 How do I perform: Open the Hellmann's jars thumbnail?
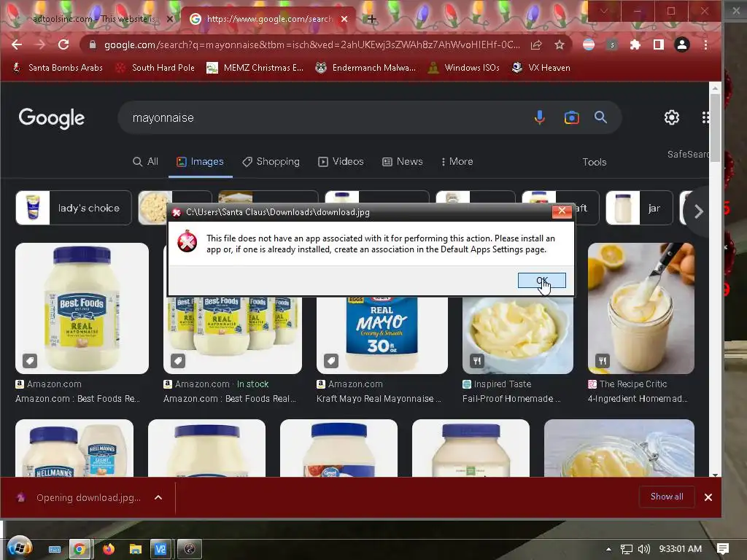pos(74,448)
